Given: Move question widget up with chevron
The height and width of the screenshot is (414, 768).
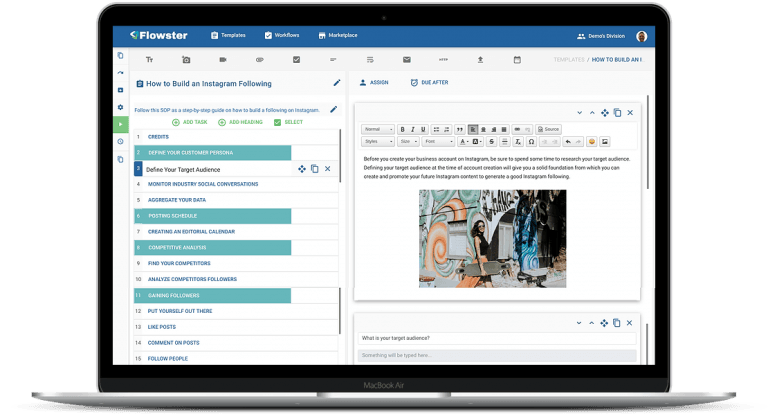Looking at the screenshot, I should (x=591, y=323).
